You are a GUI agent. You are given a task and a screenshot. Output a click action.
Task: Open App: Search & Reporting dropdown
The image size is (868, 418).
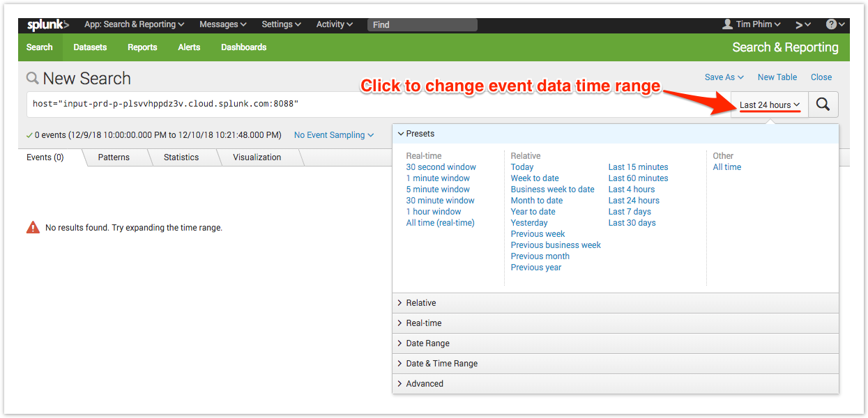click(x=134, y=24)
